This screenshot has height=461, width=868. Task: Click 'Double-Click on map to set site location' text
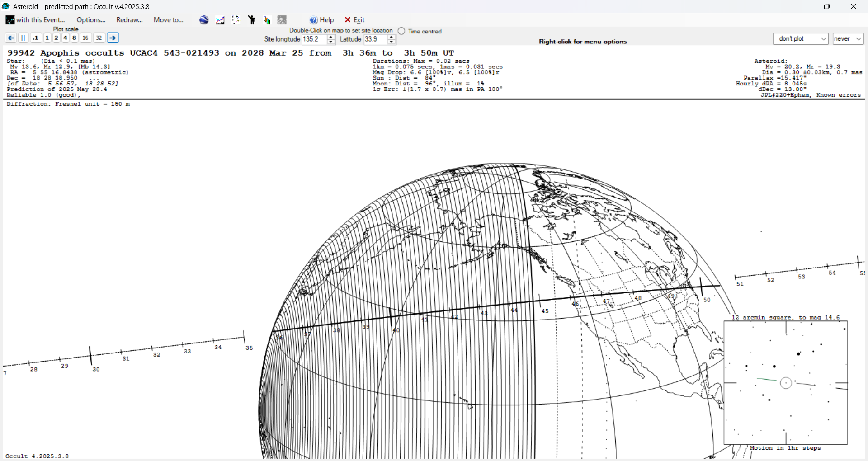(341, 30)
